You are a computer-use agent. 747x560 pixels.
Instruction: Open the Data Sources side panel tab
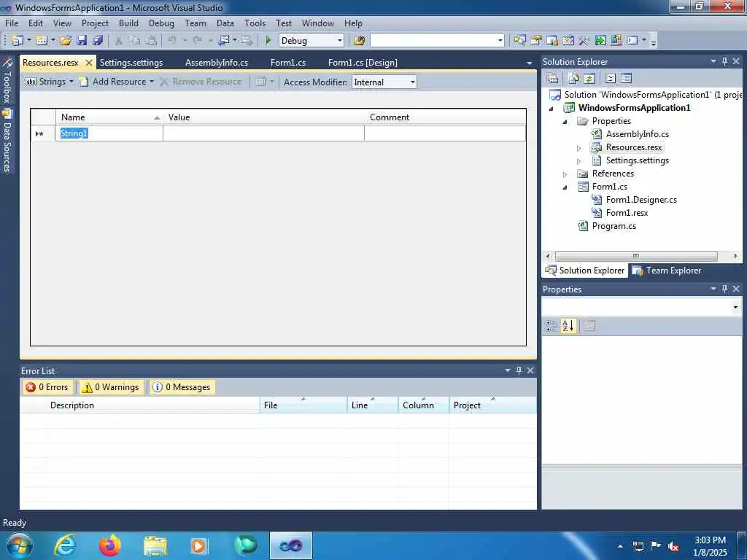click(x=7, y=141)
